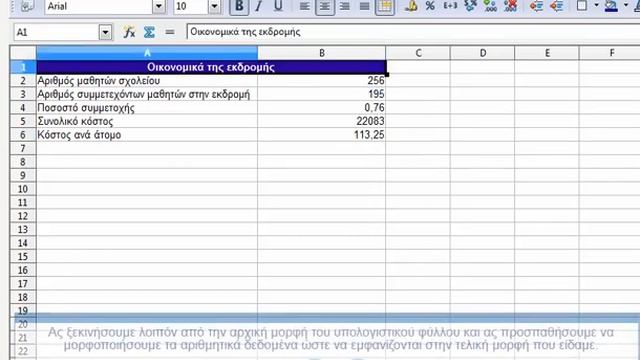Image resolution: width=640 pixels, height=360 pixels.
Task: Apply standard number format icon
Action: (471, 6)
